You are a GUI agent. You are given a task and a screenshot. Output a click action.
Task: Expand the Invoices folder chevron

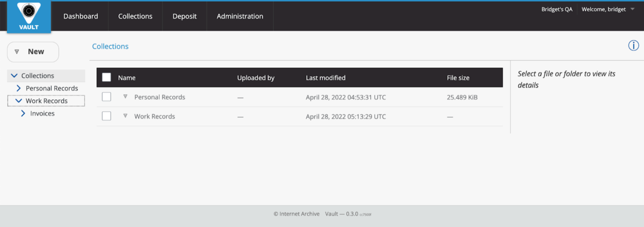pyautogui.click(x=23, y=113)
